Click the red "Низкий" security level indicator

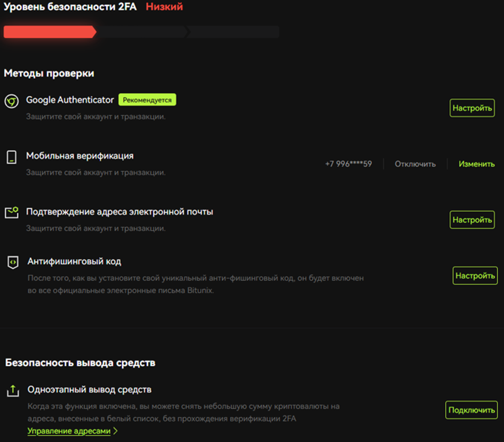(x=164, y=7)
